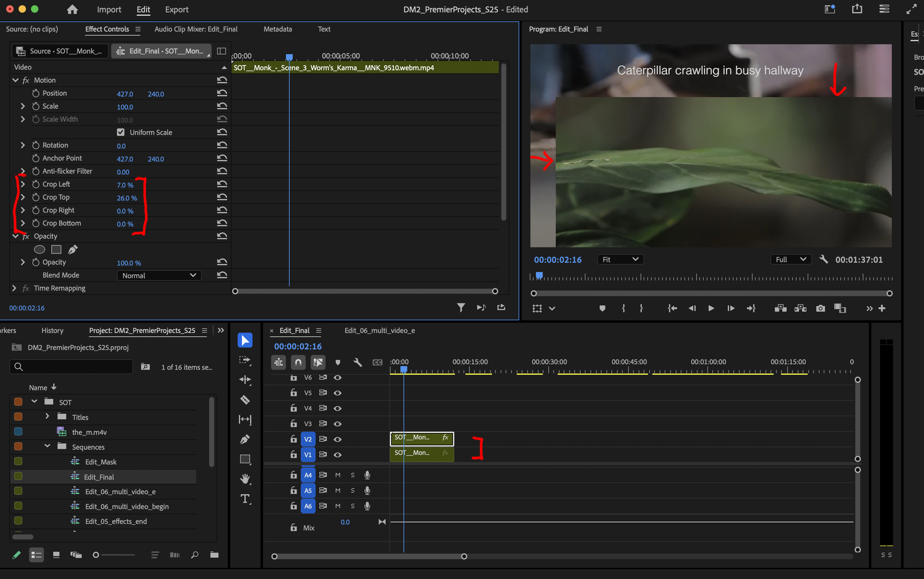Create ellipse mask under Opacity
The width and height of the screenshot is (924, 579).
pyautogui.click(x=39, y=250)
